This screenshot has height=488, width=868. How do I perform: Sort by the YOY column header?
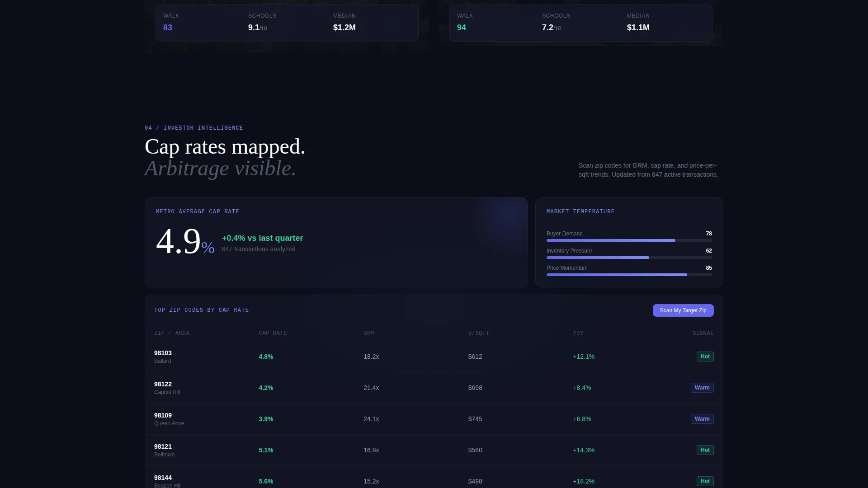coord(578,333)
